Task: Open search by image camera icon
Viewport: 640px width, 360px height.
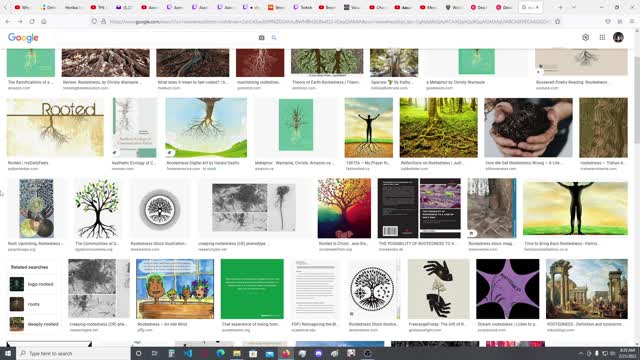Action: pyautogui.click(x=262, y=38)
